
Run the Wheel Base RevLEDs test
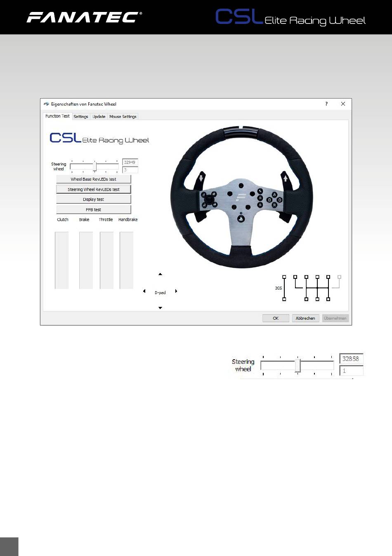pyautogui.click(x=94, y=179)
